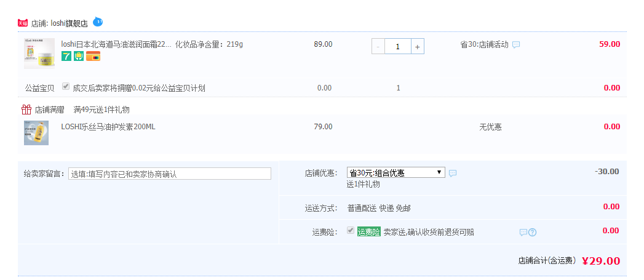Viewport: 644px width, 280px height.
Task: Click the 无优惠 text in gift row
Action: click(x=490, y=127)
